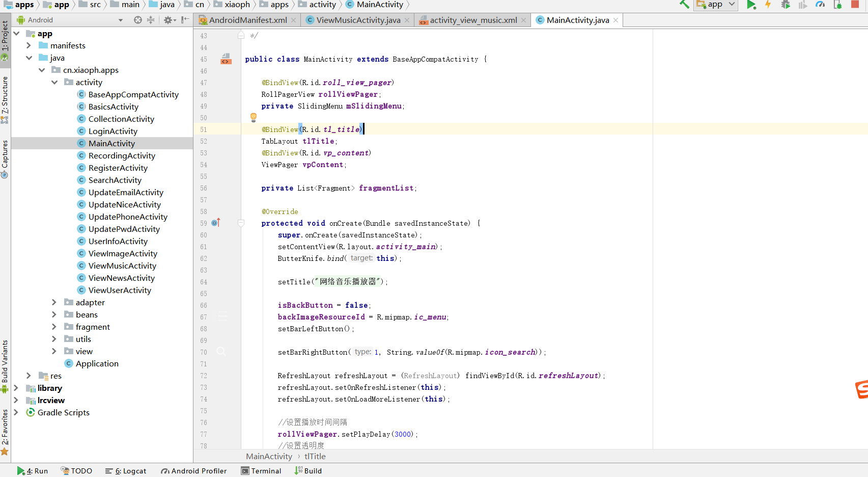Screen dimensions: 868x477
Task: Open the Run tool window
Action: click(33, 471)
